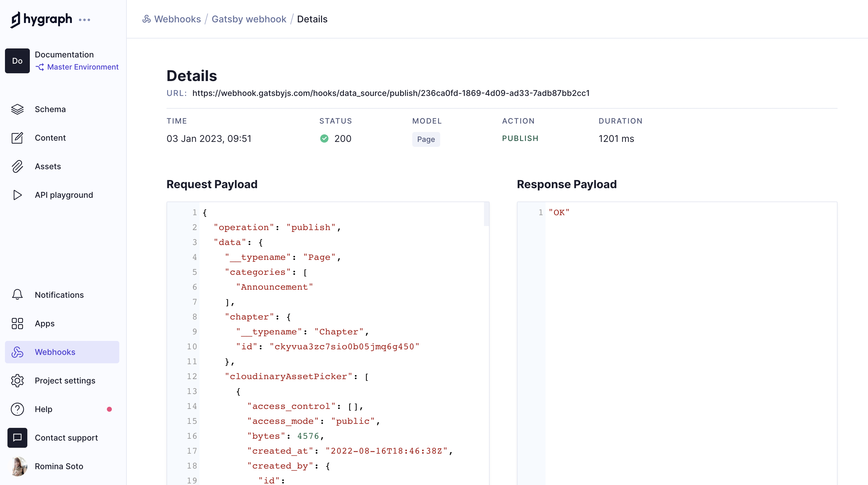Viewport: 868px width, 485px height.
Task: Open Project settings
Action: click(x=65, y=380)
